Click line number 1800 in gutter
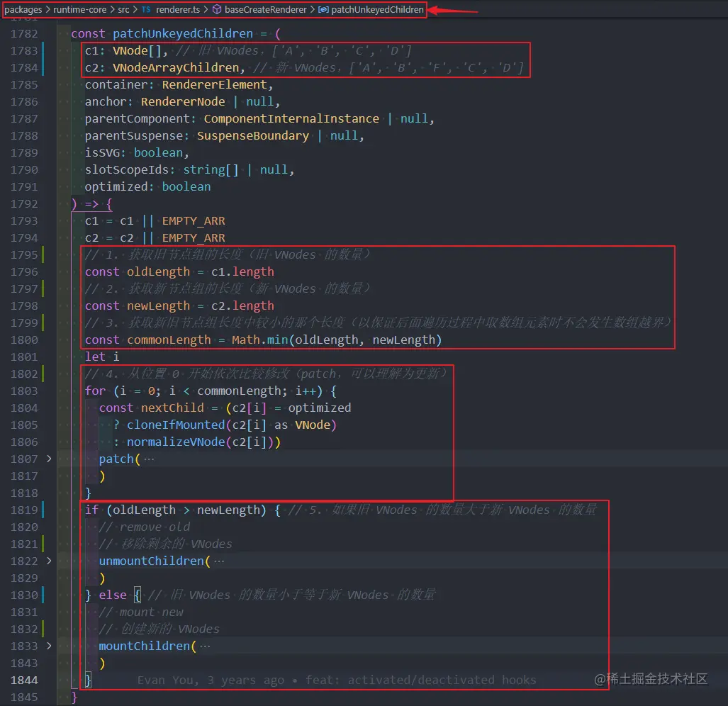Viewport: 728px width, 706px height. (x=24, y=340)
